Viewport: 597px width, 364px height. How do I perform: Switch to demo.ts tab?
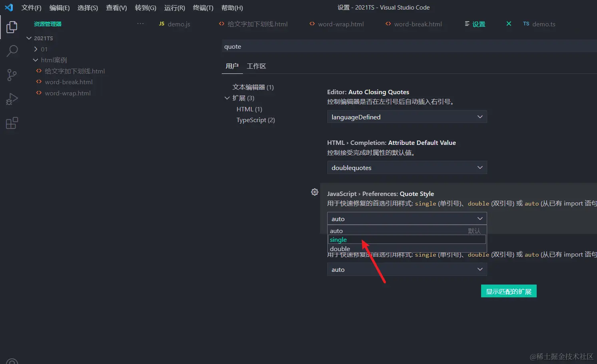pos(539,24)
